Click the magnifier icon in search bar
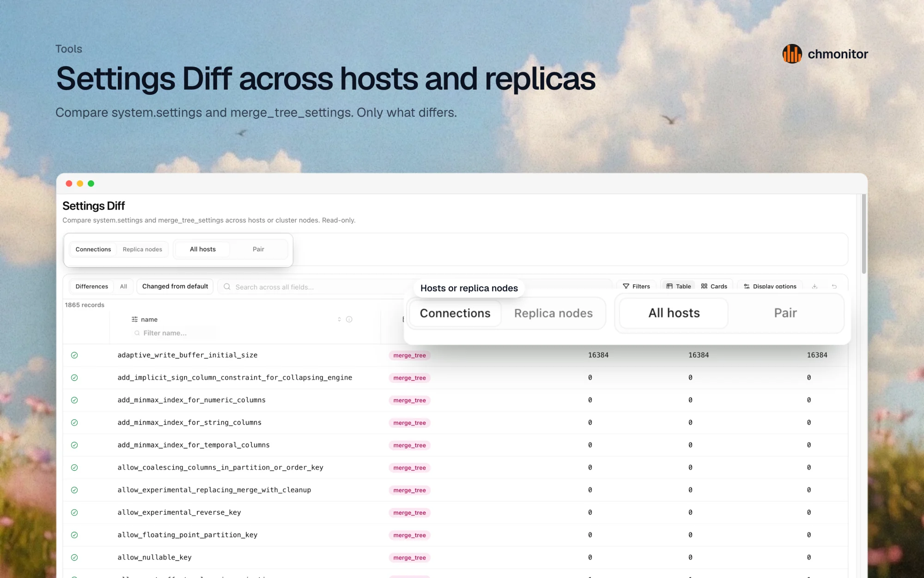The image size is (924, 578). tap(227, 287)
